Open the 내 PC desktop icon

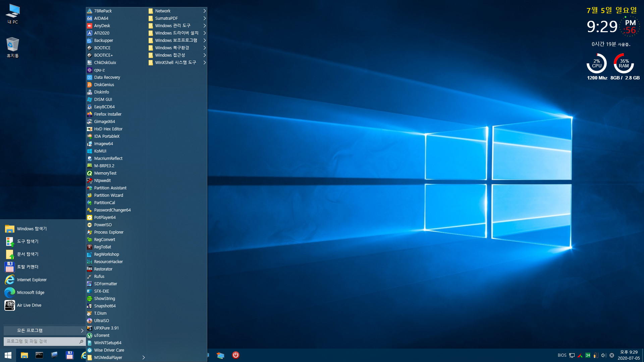point(13,14)
